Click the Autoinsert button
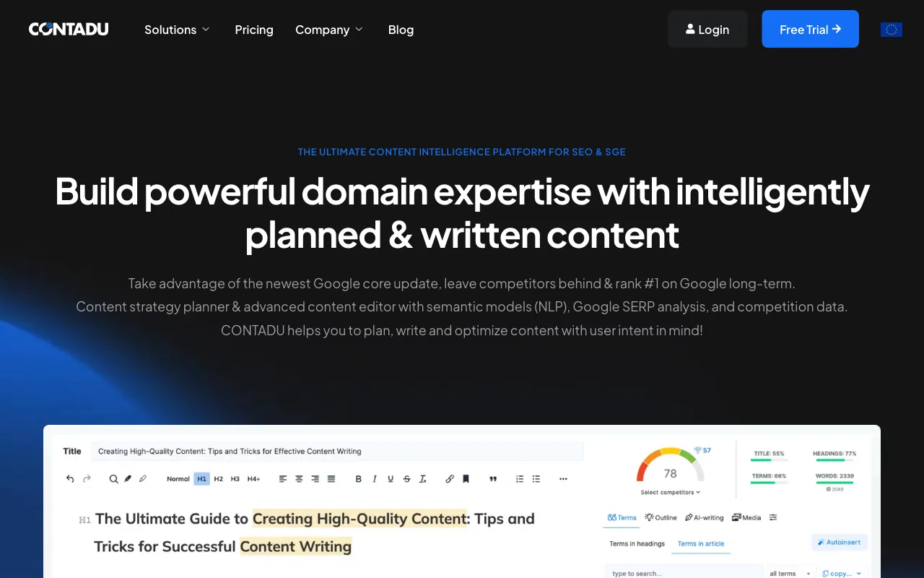Image resolution: width=924 pixels, height=578 pixels. coord(840,542)
